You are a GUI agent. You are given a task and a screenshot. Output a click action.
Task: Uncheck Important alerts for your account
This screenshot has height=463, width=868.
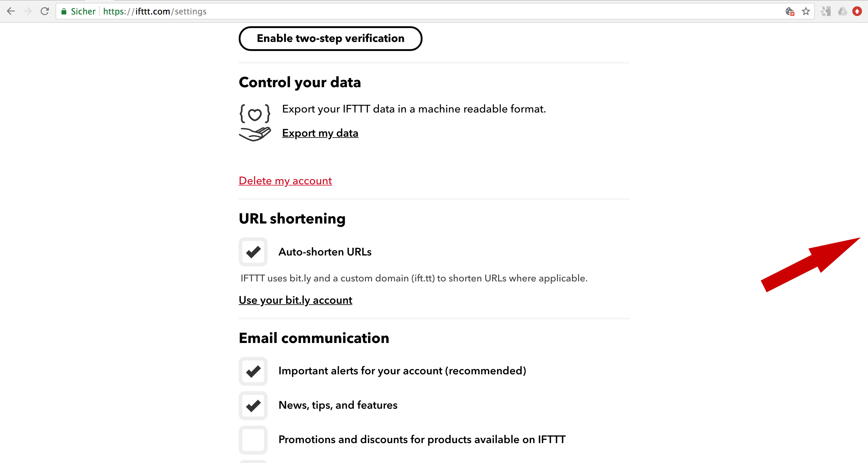point(253,371)
